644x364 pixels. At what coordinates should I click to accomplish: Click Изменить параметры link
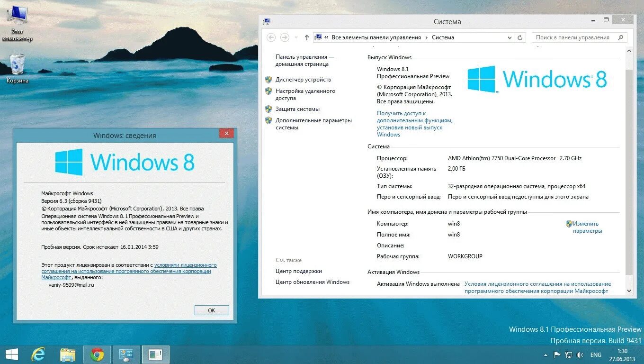pos(587,227)
